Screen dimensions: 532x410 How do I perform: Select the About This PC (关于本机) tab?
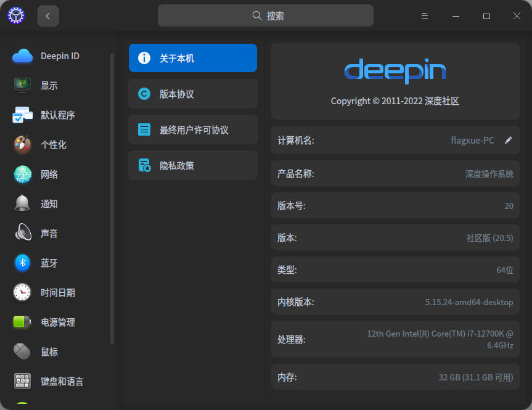[193, 58]
